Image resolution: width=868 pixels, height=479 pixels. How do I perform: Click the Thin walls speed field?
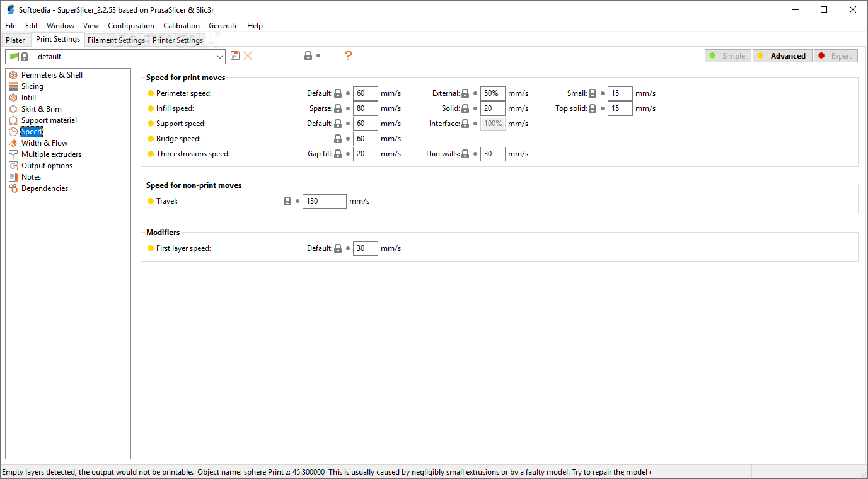(x=493, y=154)
